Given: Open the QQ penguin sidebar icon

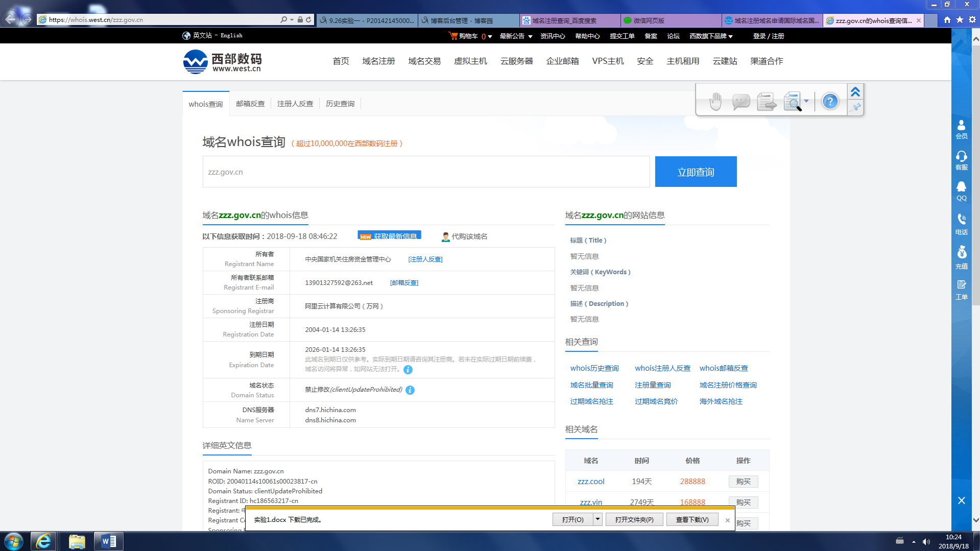Looking at the screenshot, I should pos(961,191).
